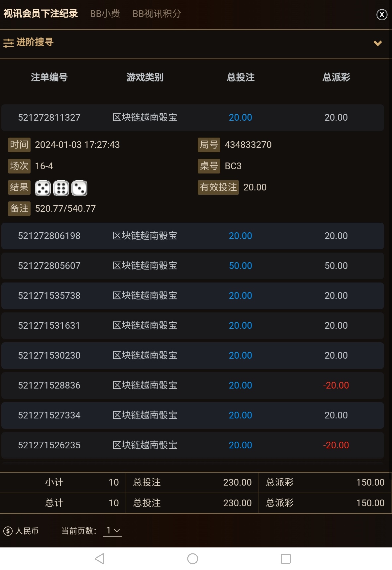Click the advanced search filter icon
The height and width of the screenshot is (570, 392).
9,43
